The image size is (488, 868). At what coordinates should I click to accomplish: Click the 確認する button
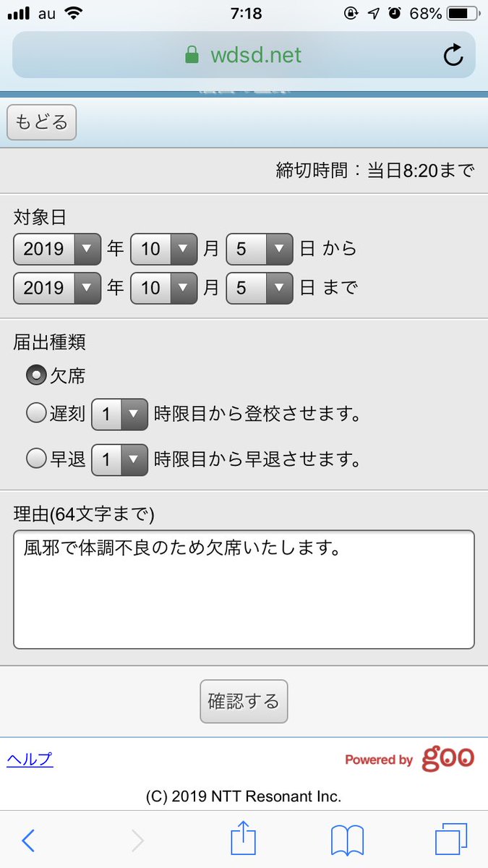(x=244, y=701)
